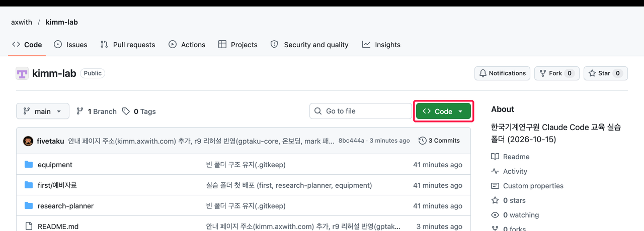This screenshot has width=644, height=231.
Task: Switch to the Code tab
Action: (x=27, y=45)
